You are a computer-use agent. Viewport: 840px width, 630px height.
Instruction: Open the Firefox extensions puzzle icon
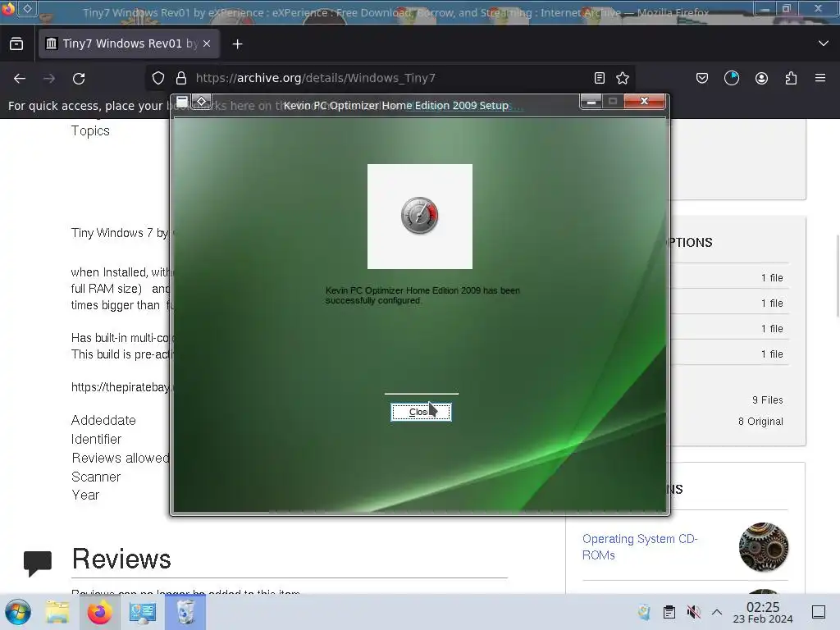click(791, 78)
